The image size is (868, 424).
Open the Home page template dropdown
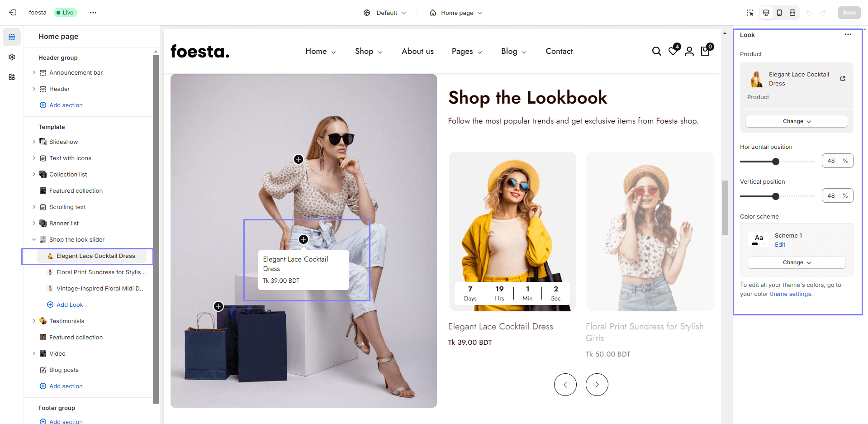point(456,13)
